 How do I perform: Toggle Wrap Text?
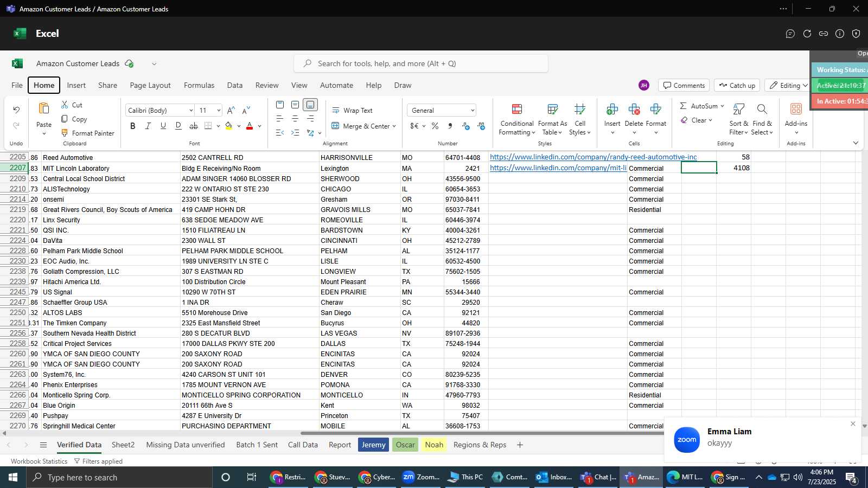coord(353,110)
